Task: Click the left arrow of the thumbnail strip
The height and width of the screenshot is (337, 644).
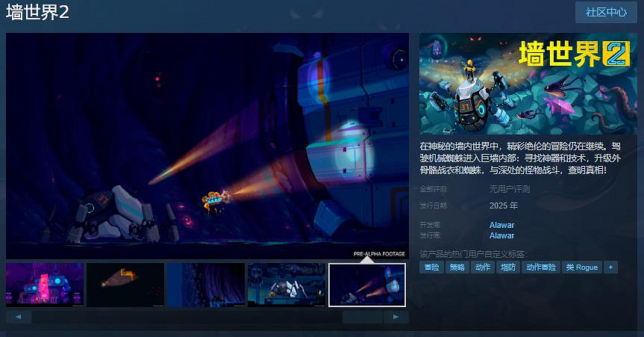Action: click(19, 317)
